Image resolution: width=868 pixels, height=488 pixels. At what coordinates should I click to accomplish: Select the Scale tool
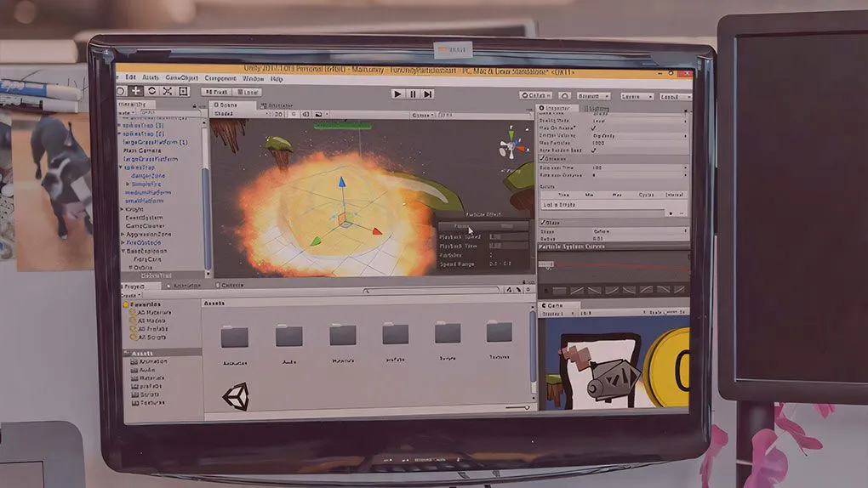pos(167,91)
